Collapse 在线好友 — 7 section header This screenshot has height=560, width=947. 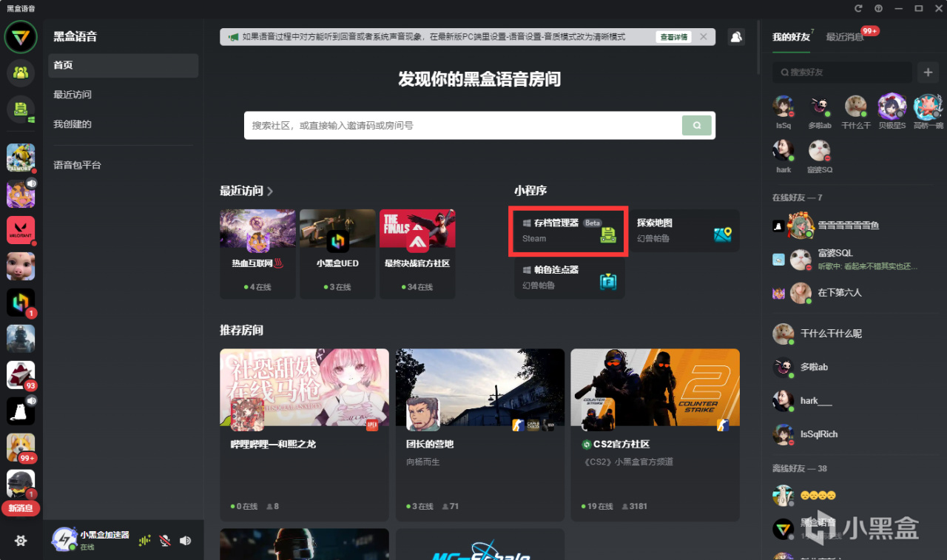click(797, 198)
